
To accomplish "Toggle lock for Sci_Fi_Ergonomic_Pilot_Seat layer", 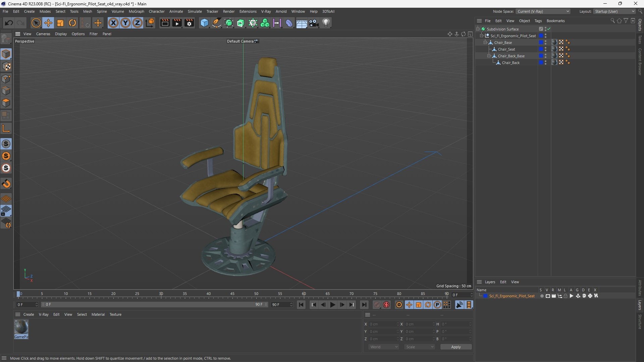I will (x=566, y=296).
